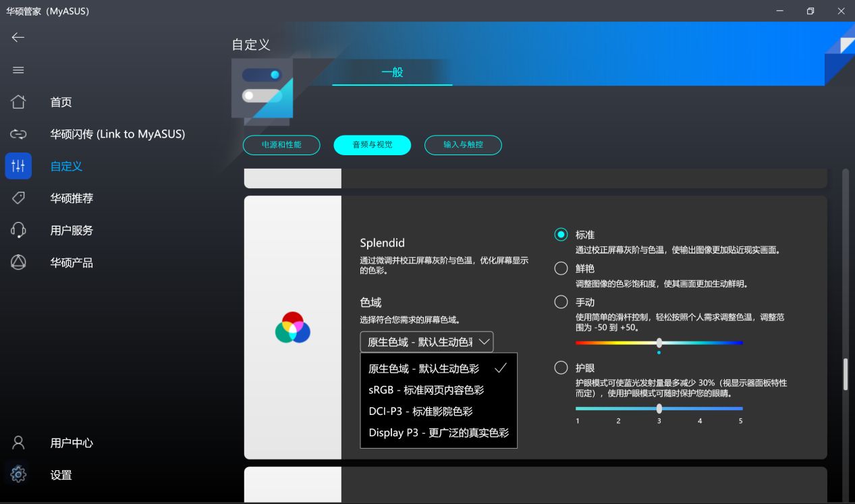Click the 华硕产品 icon
Screen dimensions: 855x504
[x=18, y=262]
